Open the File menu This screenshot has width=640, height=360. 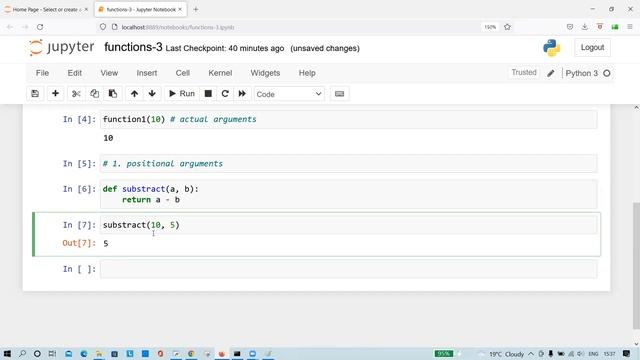tap(42, 73)
